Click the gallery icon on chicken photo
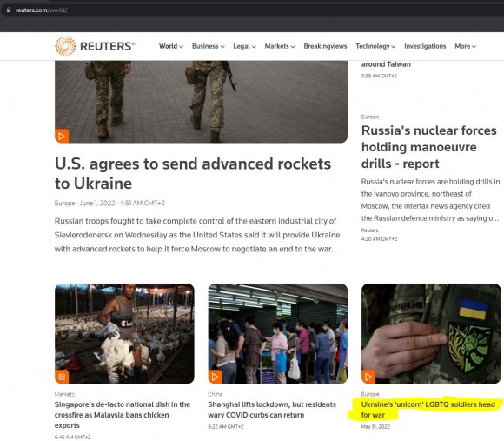The image size is (504, 441). click(62, 377)
